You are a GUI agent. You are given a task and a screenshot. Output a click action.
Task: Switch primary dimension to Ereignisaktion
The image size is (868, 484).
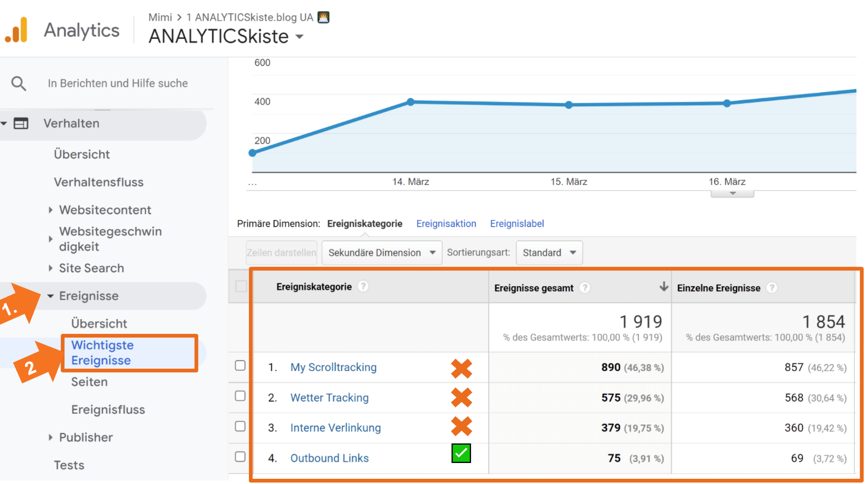click(446, 224)
